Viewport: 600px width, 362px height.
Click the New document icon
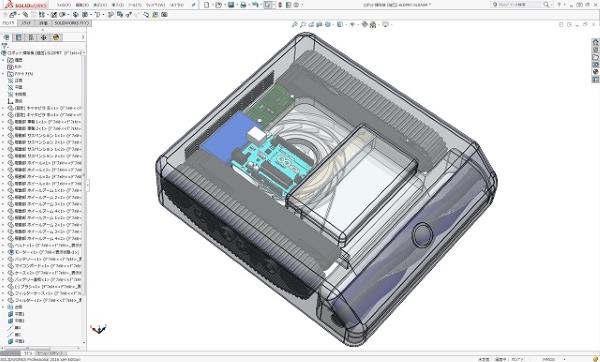[x=207, y=5]
